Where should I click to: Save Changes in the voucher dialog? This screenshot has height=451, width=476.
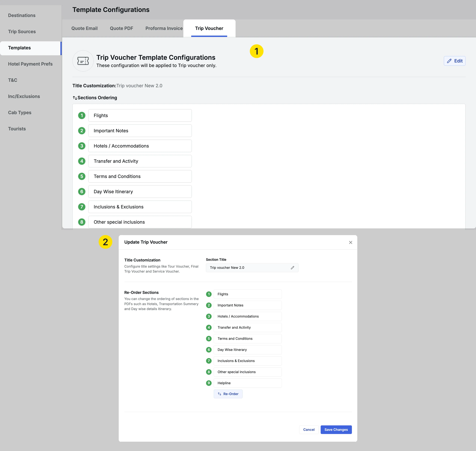point(336,430)
